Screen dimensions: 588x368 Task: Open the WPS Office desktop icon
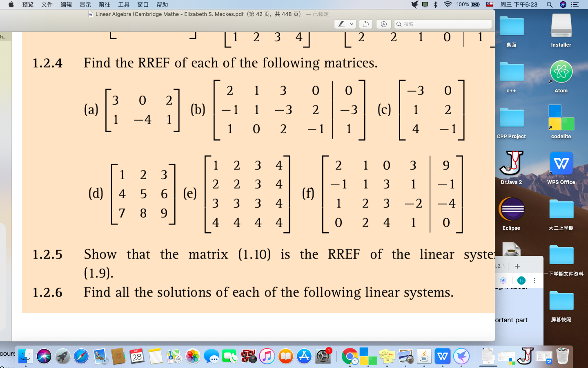coord(561,167)
